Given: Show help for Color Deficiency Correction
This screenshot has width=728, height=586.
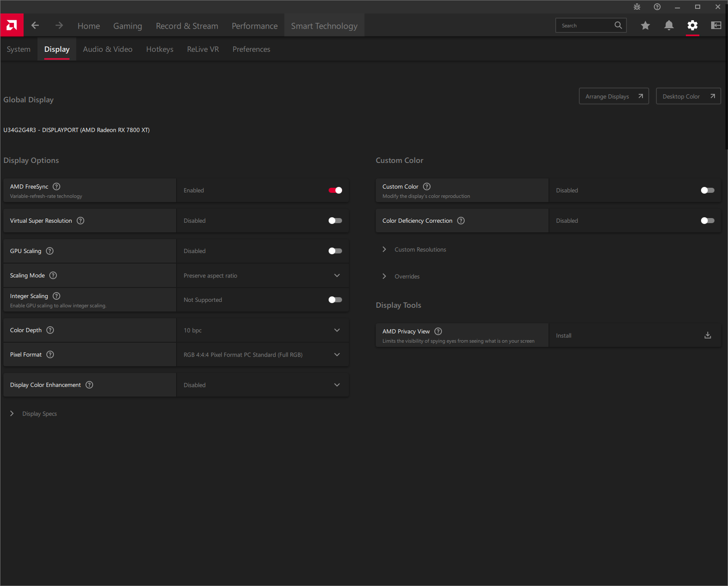Looking at the screenshot, I should coord(461,221).
